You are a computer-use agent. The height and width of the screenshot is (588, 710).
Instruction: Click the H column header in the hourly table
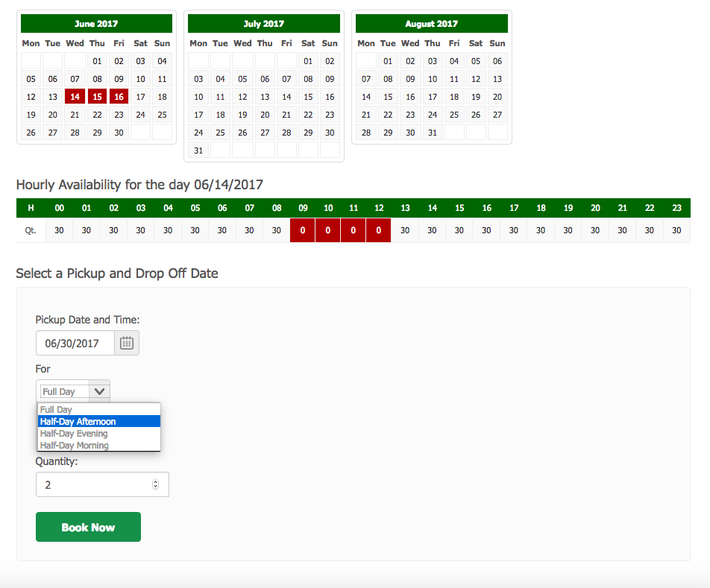(31, 208)
